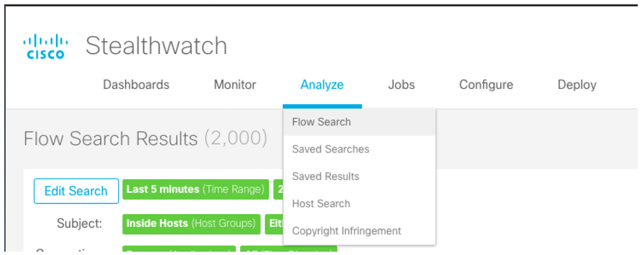This screenshot has height=255, width=644.
Task: Open the Configure menu
Action: click(x=486, y=85)
